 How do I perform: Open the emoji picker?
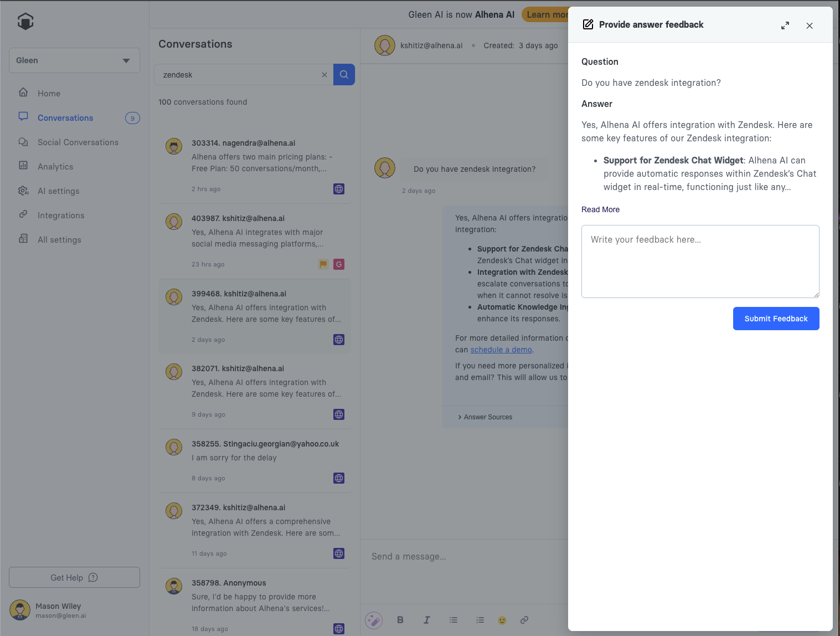(x=502, y=620)
